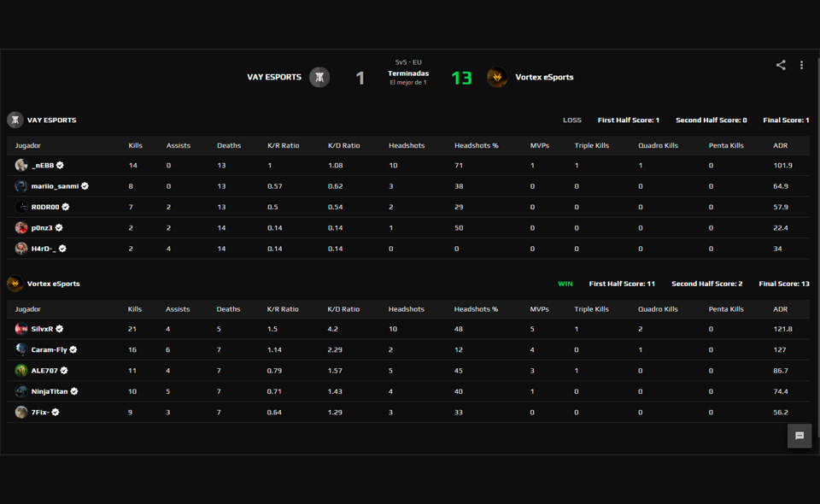Click VAY ESPORTS logo in score header

click(x=319, y=78)
